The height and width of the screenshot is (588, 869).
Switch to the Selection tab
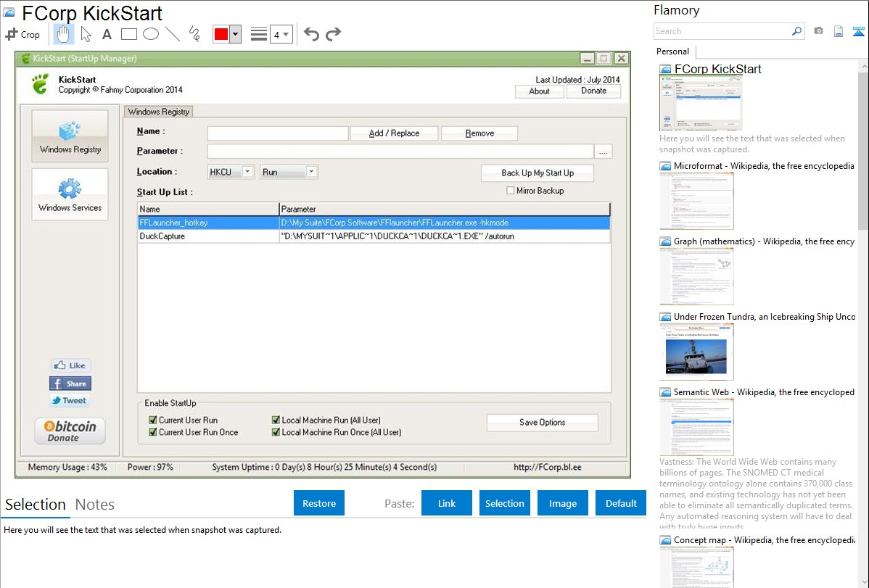tap(36, 505)
